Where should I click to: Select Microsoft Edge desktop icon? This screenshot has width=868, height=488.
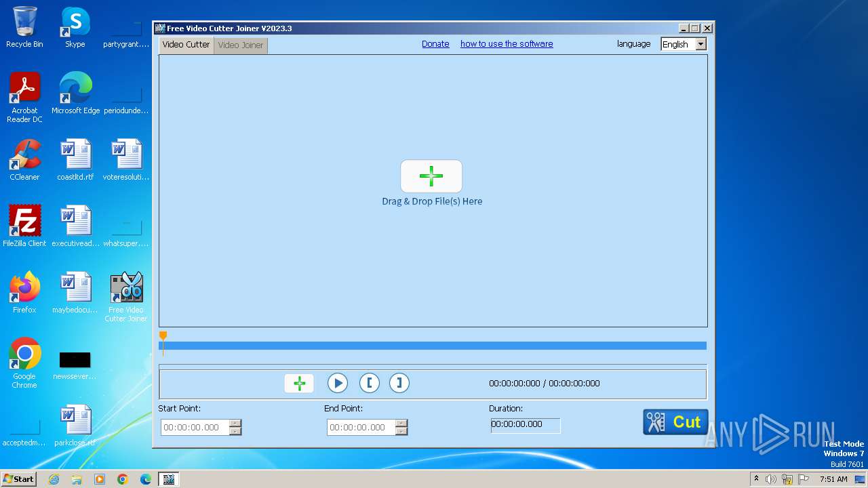[x=75, y=94]
